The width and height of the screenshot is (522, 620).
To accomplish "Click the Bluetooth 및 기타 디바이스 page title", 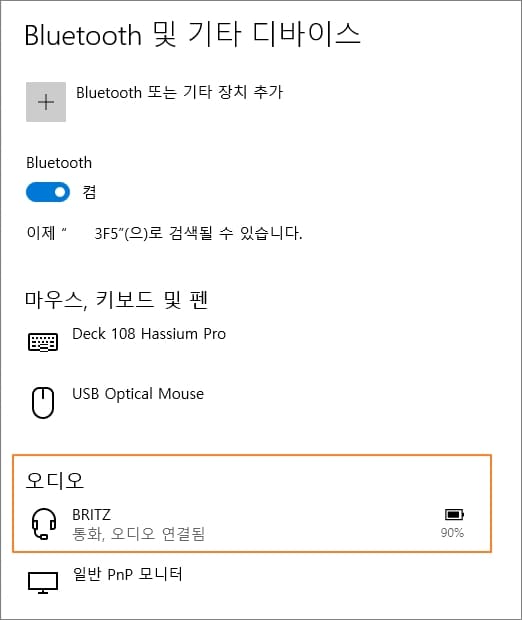I will 193,34.
